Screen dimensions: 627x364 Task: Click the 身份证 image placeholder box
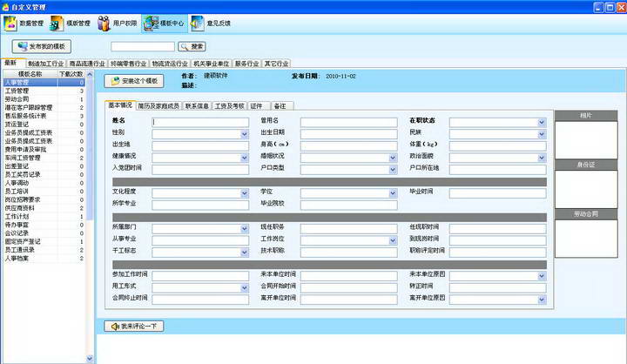tap(586, 189)
